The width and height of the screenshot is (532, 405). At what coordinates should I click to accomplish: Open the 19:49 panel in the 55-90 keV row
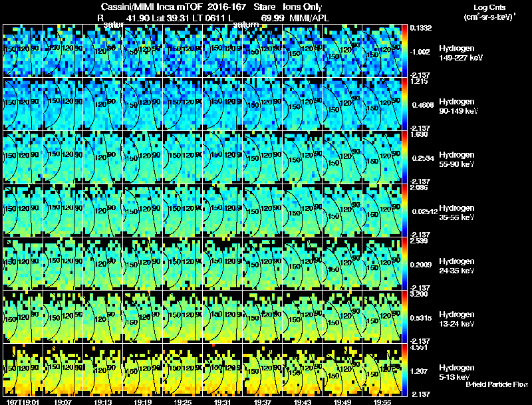click(x=342, y=157)
